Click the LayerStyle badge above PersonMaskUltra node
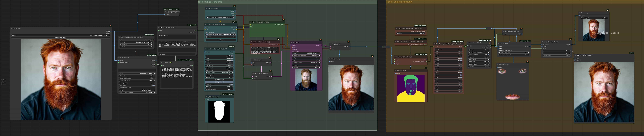 (x=232, y=46)
